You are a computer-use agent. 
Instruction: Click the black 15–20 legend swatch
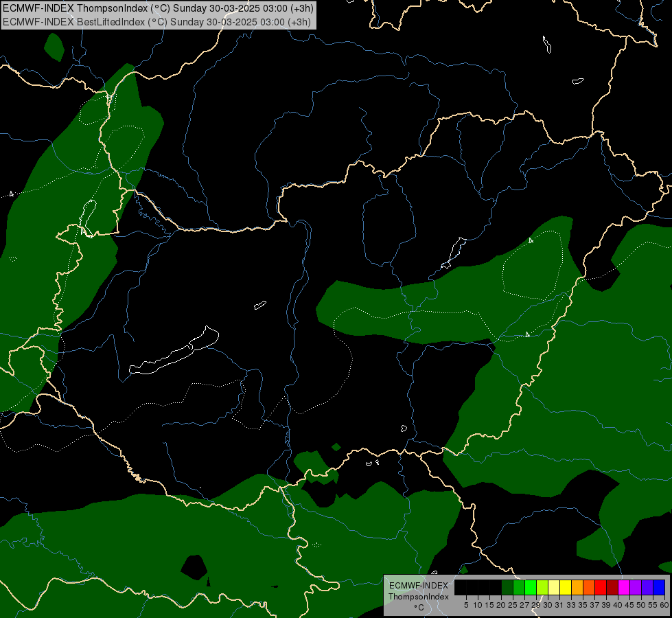[496, 587]
